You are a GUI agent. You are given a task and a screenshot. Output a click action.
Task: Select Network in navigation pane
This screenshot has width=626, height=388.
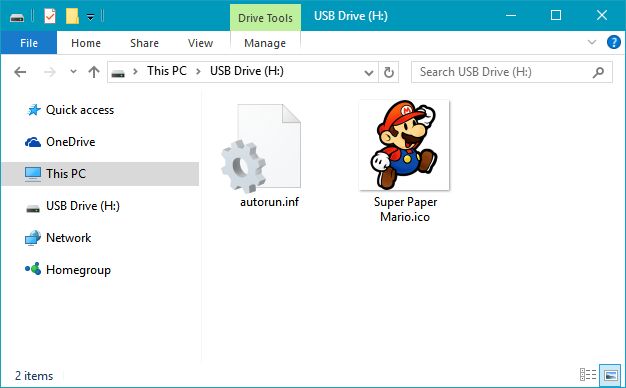click(x=68, y=238)
